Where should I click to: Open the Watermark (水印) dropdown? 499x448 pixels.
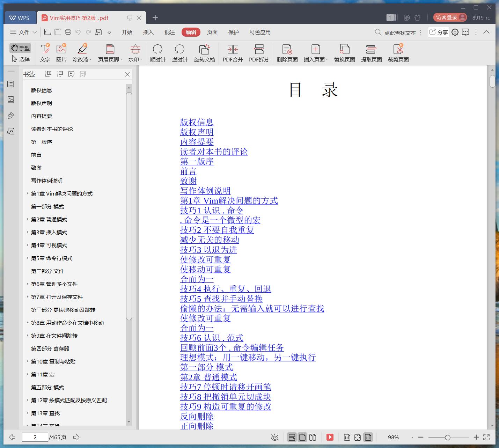pos(135,53)
